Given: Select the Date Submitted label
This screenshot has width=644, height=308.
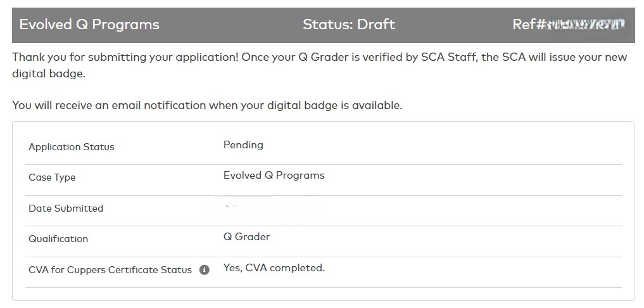Looking at the screenshot, I should [66, 209].
